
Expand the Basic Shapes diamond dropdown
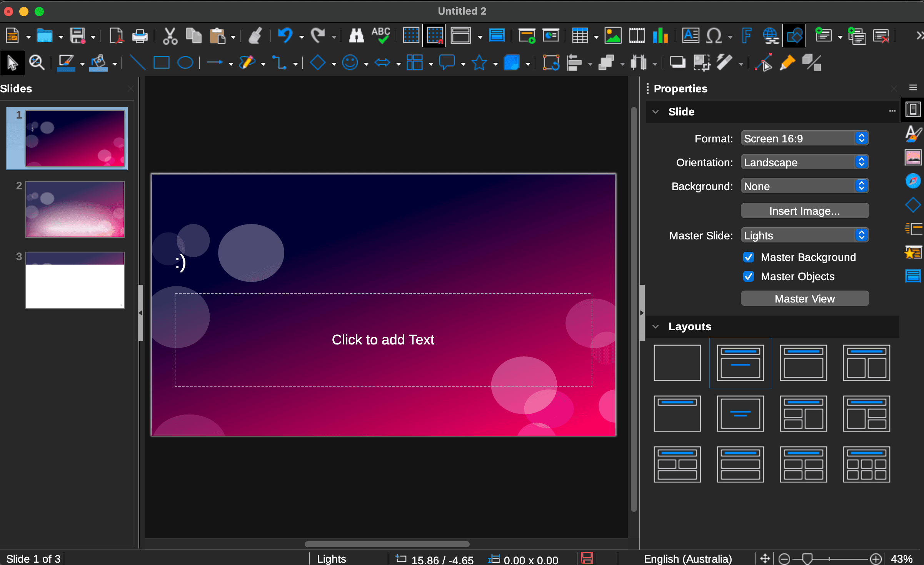(x=334, y=64)
